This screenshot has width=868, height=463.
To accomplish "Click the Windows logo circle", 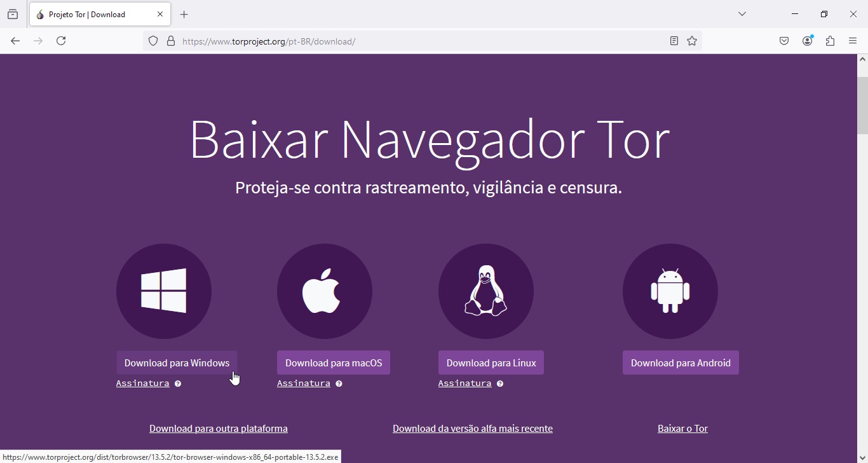I will tap(164, 291).
